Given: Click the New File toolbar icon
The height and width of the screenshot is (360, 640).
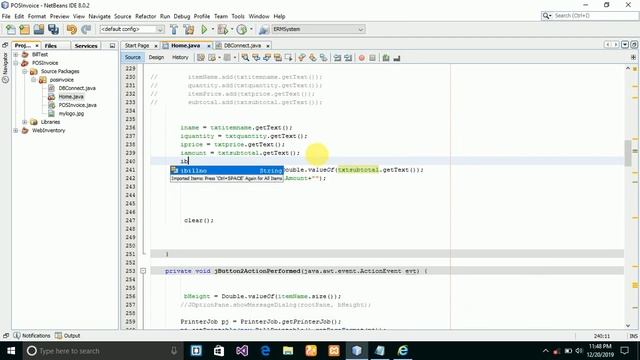Looking at the screenshot, I should coord(11,29).
